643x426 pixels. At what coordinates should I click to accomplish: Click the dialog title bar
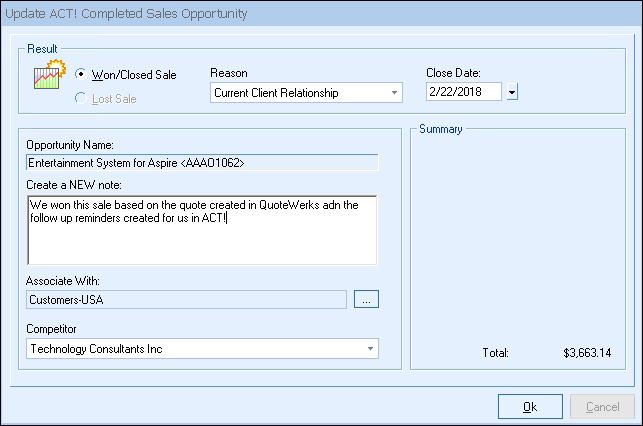click(x=320, y=14)
